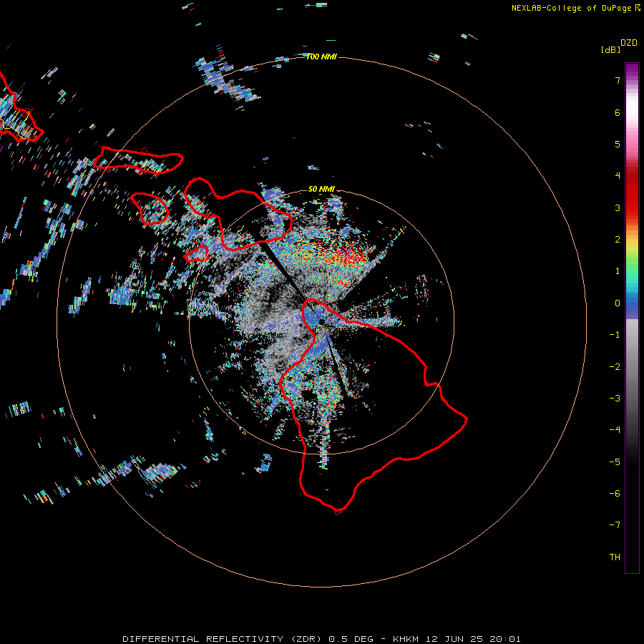Click the 100 NMI range ring label

(x=321, y=57)
